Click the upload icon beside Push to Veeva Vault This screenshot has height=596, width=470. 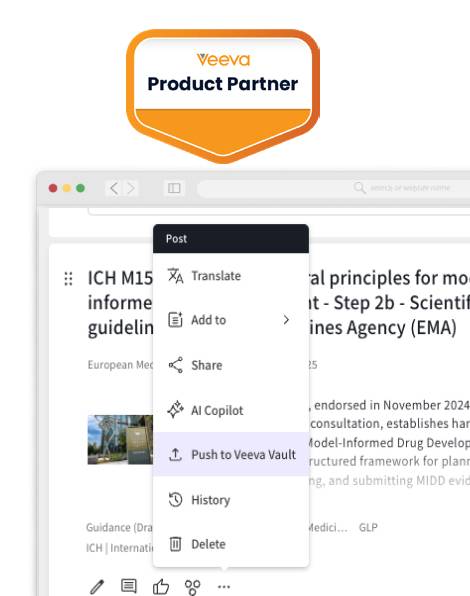tap(175, 454)
